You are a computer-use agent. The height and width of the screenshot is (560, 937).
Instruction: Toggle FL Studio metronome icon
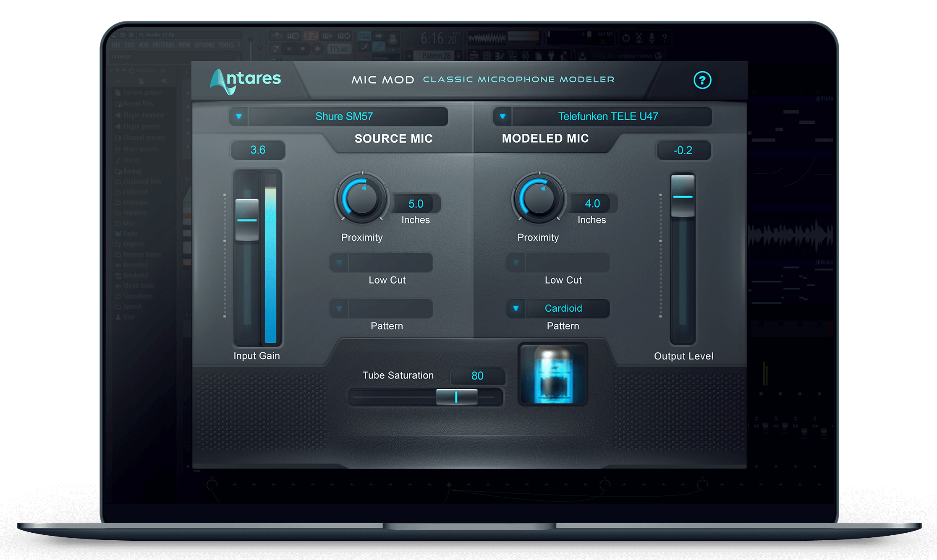tap(277, 36)
